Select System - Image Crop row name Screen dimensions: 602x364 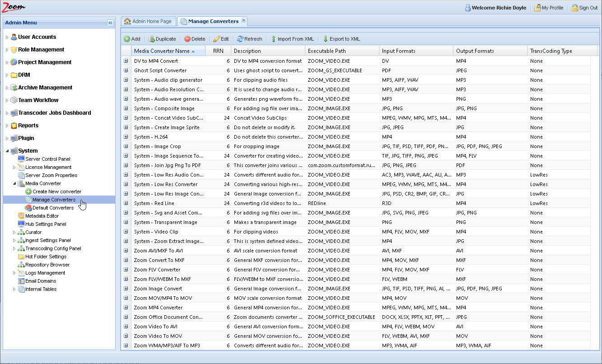tap(158, 146)
